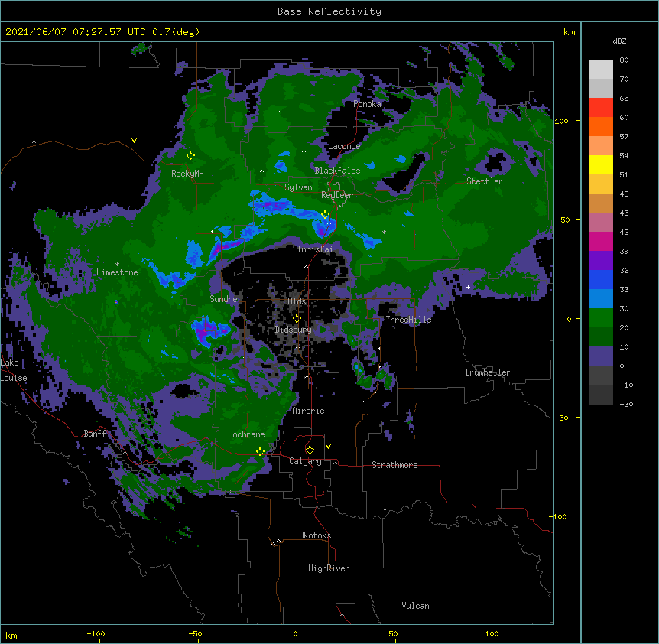
Task: Pick the 10 dBZ slate-purple legend swatch
Action: pos(601,356)
